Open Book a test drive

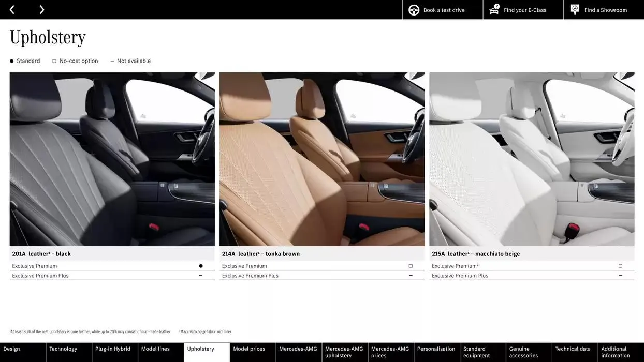coord(443,10)
